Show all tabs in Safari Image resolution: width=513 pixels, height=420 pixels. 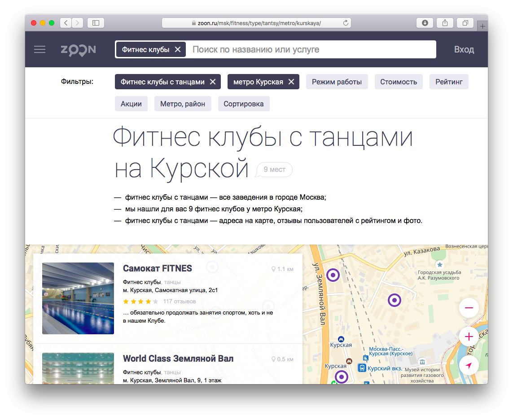(465, 23)
